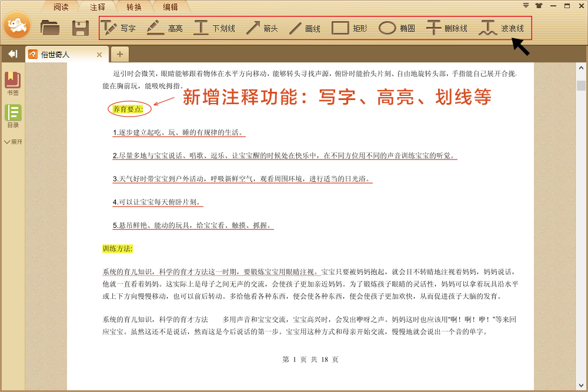Save document with the floppy disk icon
Image resolution: width=588 pixels, height=392 pixels.
coord(80,28)
